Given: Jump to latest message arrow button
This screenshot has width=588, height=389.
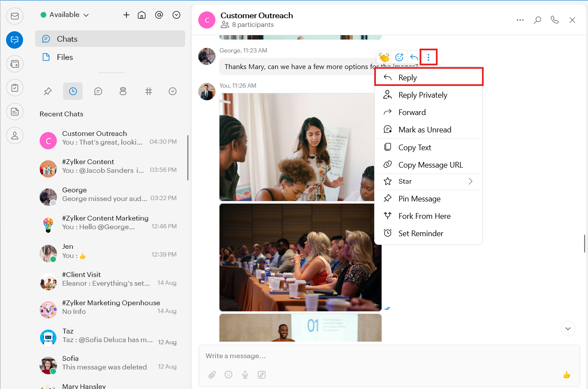Looking at the screenshot, I should point(568,329).
